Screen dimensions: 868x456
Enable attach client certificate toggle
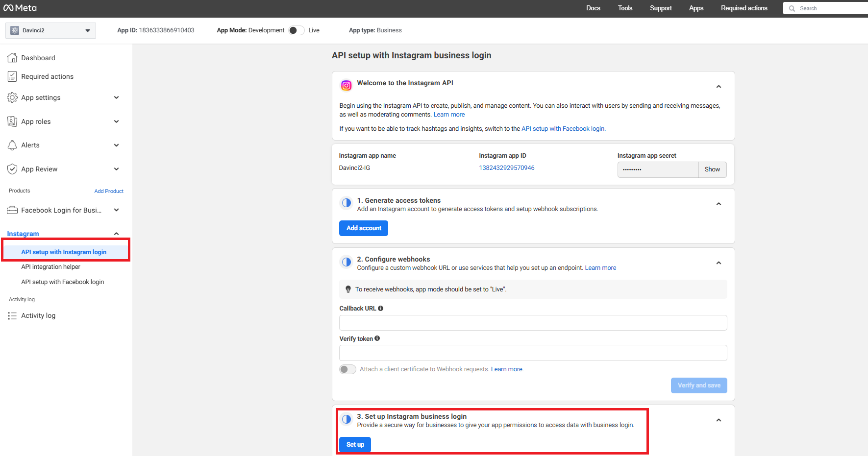click(348, 369)
